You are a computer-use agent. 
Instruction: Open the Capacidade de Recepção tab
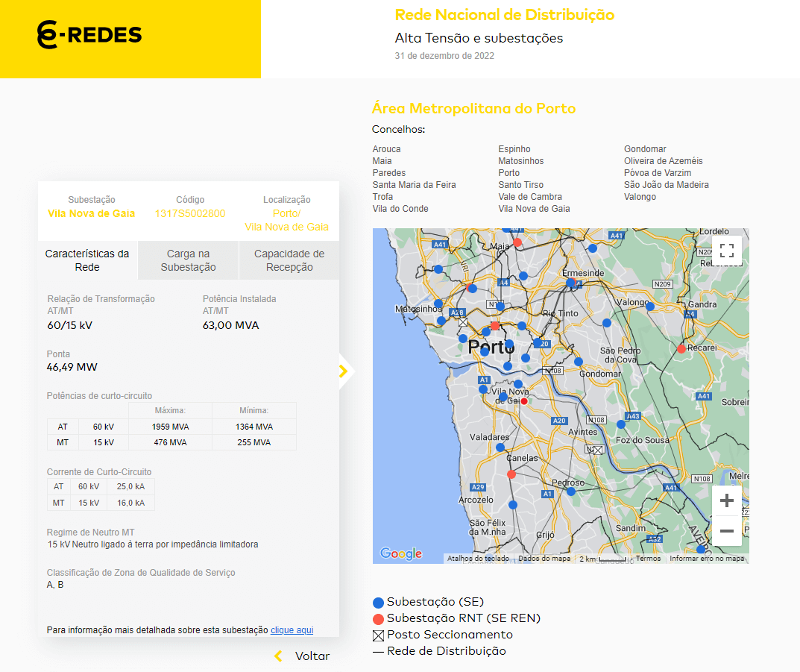289,260
